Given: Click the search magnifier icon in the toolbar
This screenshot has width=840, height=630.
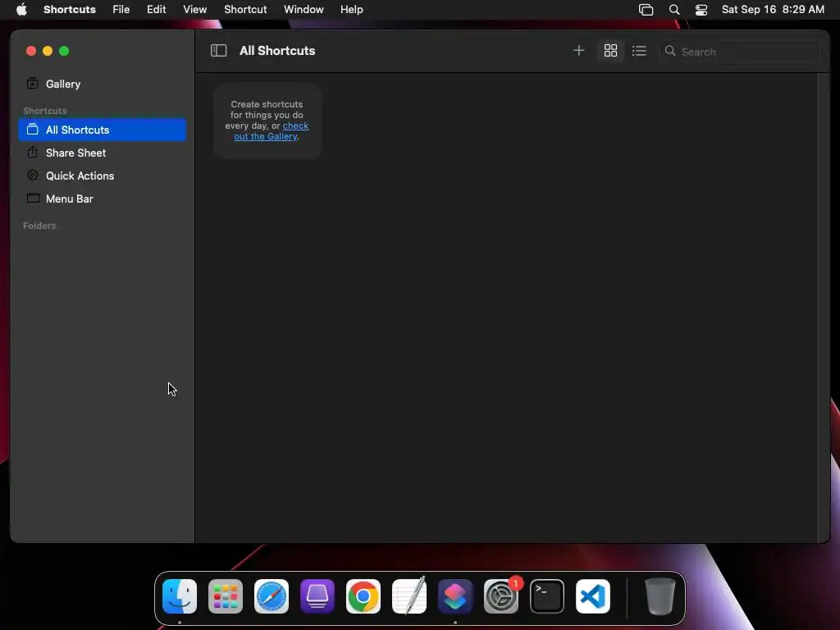Looking at the screenshot, I should coord(670,51).
